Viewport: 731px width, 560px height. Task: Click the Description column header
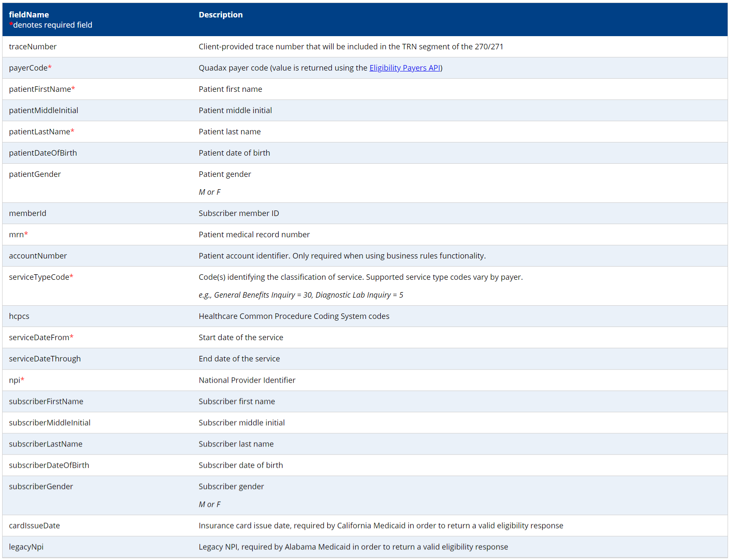click(x=220, y=15)
